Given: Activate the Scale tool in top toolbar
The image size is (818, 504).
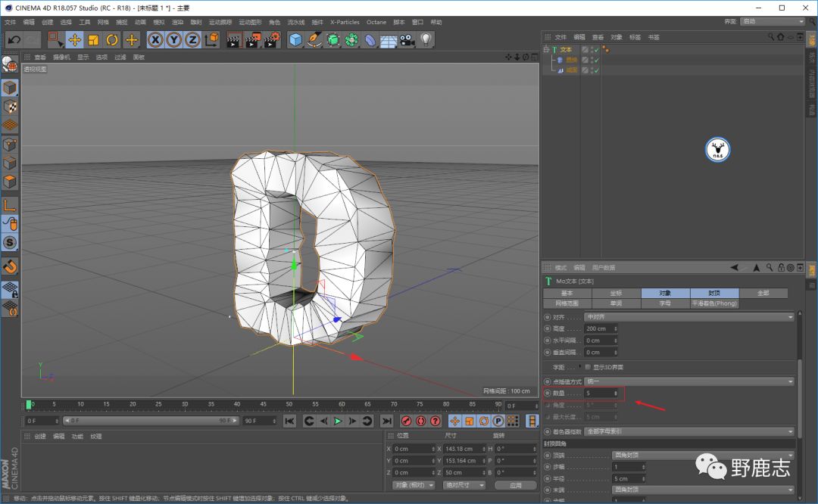Looking at the screenshot, I should point(93,40).
